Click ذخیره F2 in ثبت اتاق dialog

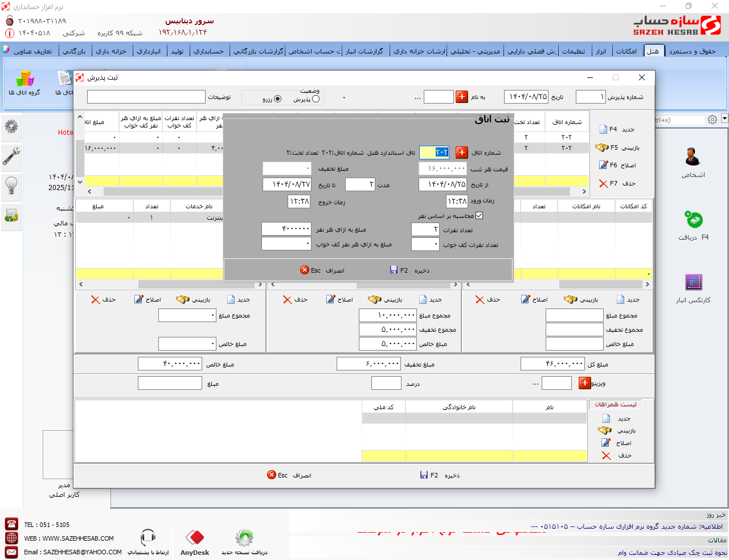click(x=409, y=270)
